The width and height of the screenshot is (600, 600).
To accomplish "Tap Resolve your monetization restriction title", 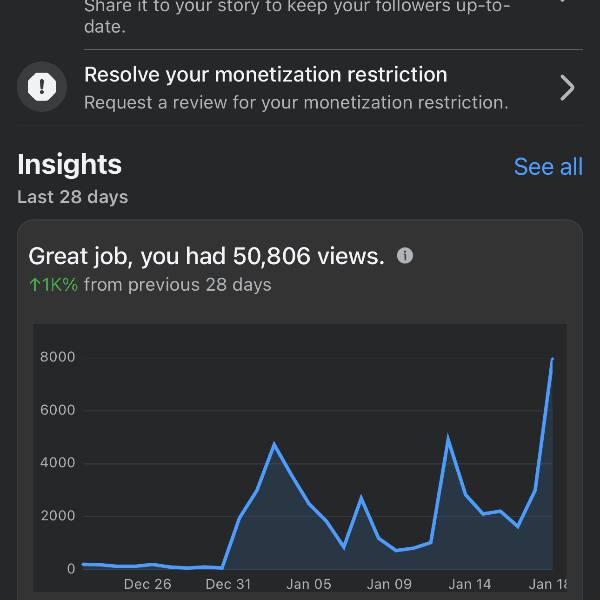I will [265, 75].
